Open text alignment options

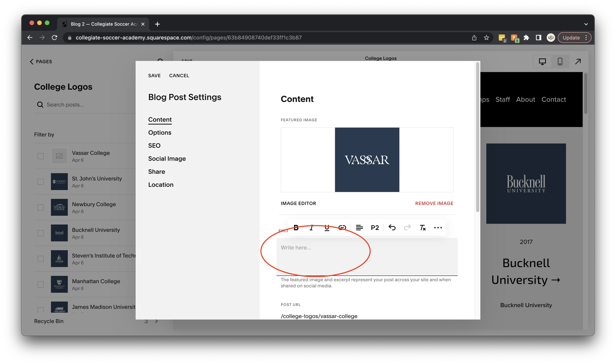(x=359, y=228)
